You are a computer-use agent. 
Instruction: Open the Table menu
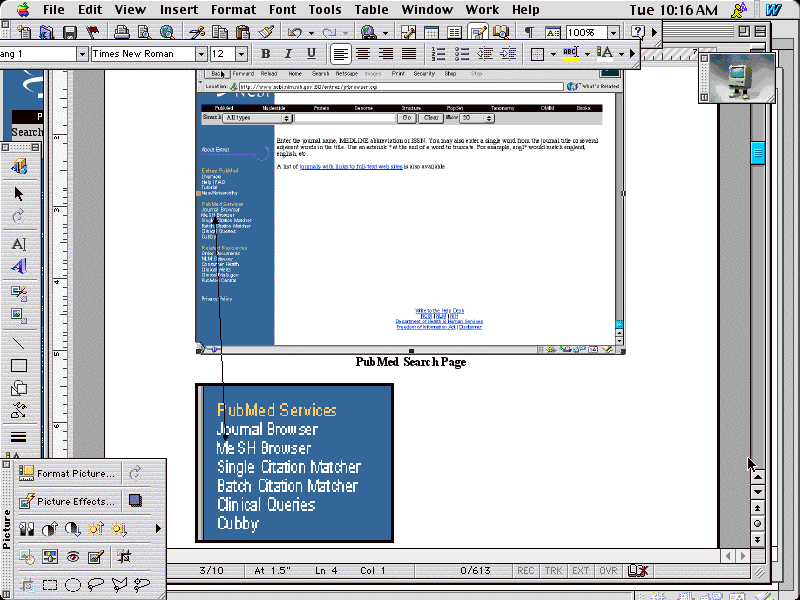point(371,10)
